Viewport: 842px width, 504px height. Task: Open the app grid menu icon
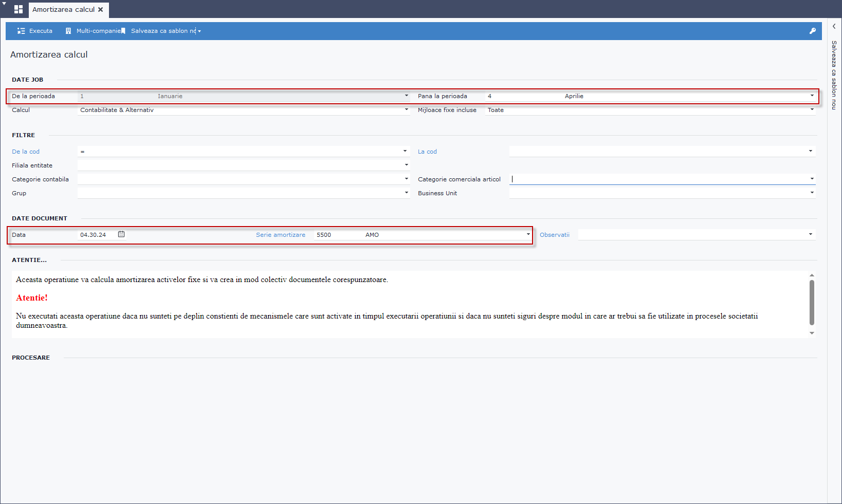pyautogui.click(x=19, y=9)
